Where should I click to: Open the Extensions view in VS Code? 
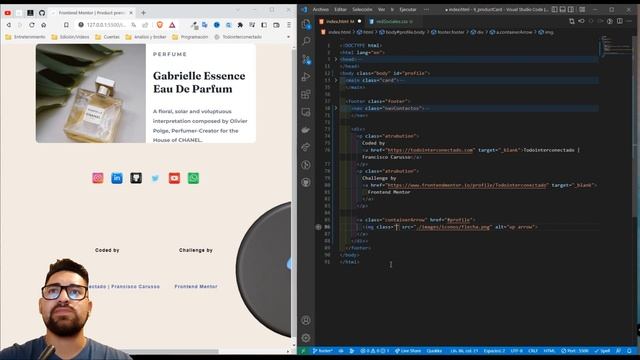(306, 95)
